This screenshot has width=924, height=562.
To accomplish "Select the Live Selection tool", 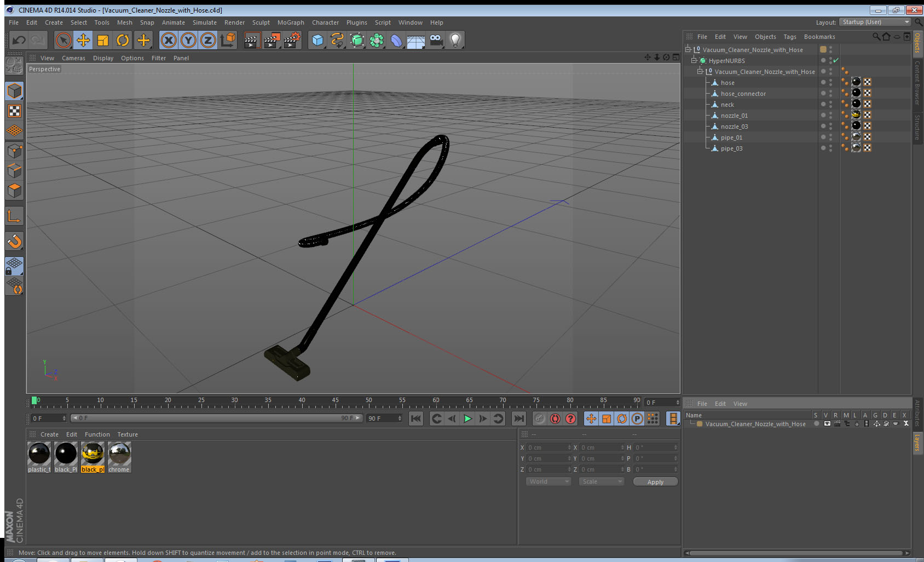I will [x=63, y=40].
